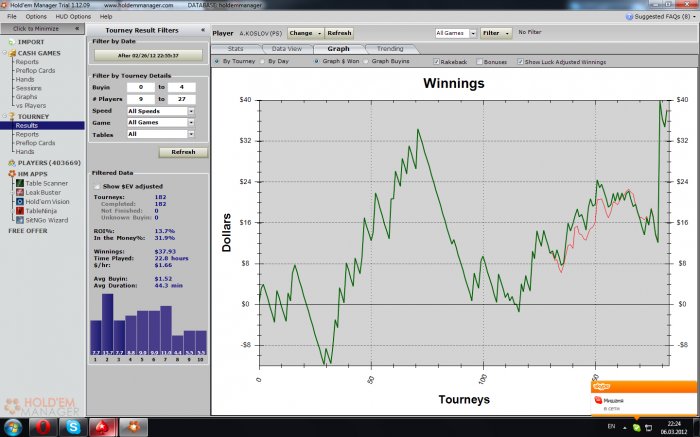This screenshot has height=437, width=700.
Task: Open the All Games dropdown in top bar
Action: [473, 33]
